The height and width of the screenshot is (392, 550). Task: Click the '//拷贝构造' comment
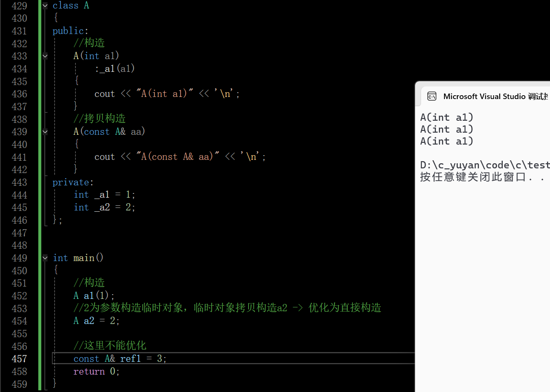[100, 119]
